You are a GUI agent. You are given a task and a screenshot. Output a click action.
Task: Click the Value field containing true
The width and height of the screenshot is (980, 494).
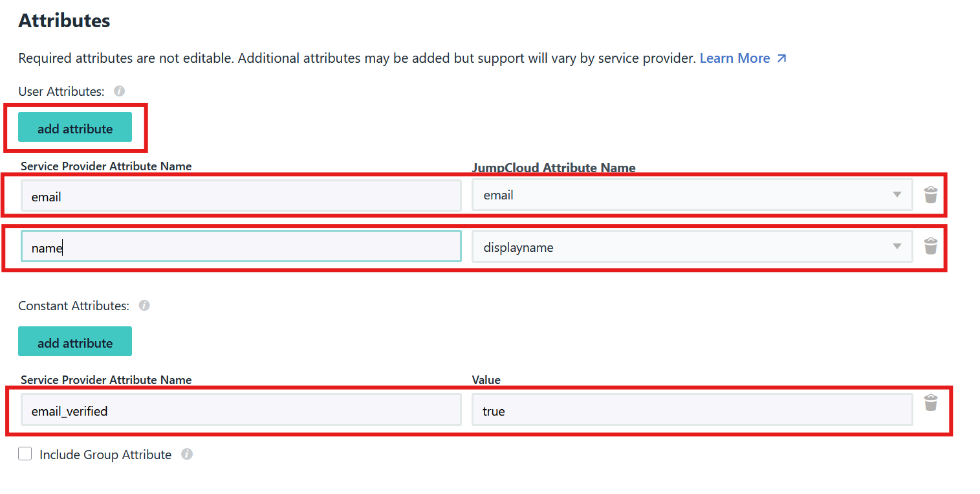(x=692, y=409)
